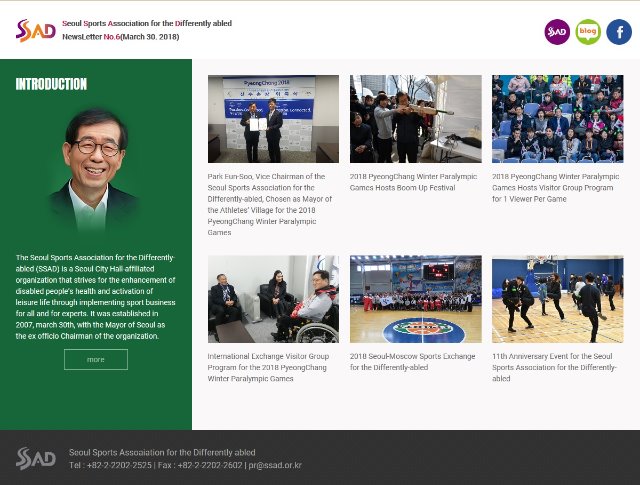Open the green blog icon

(588, 32)
